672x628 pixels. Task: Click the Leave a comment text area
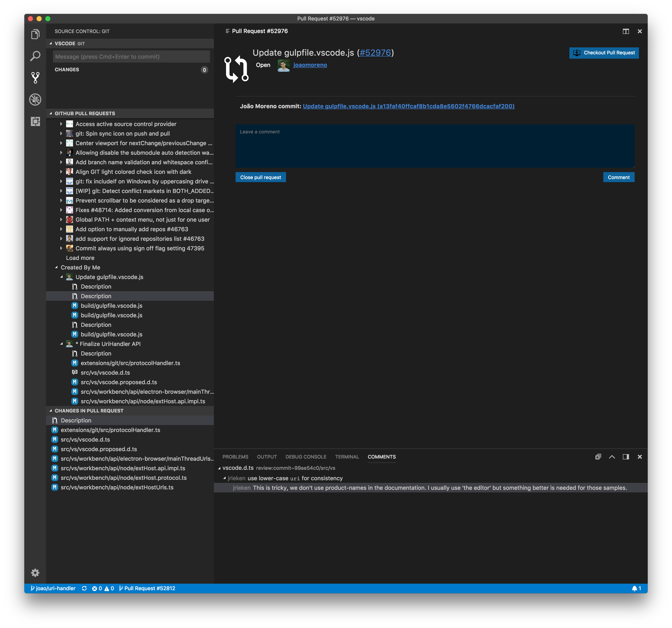pos(435,146)
